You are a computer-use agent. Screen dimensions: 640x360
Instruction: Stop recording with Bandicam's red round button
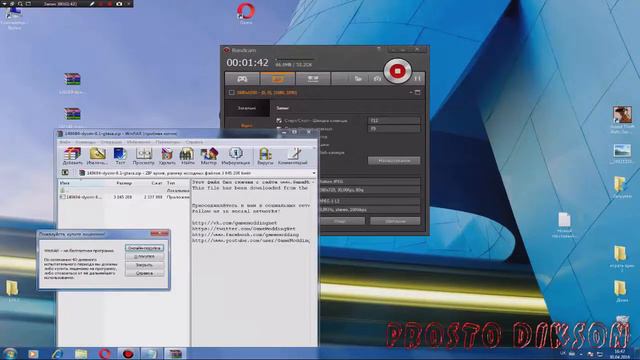tap(397, 71)
